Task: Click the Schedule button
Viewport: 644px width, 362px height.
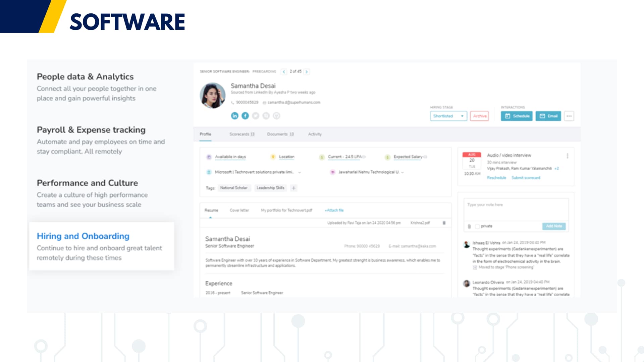Action: coord(517,116)
